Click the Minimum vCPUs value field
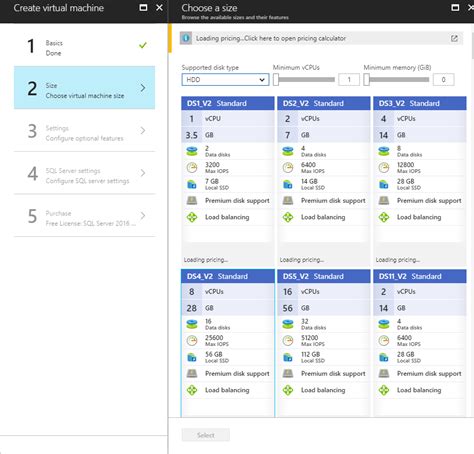 click(x=349, y=80)
